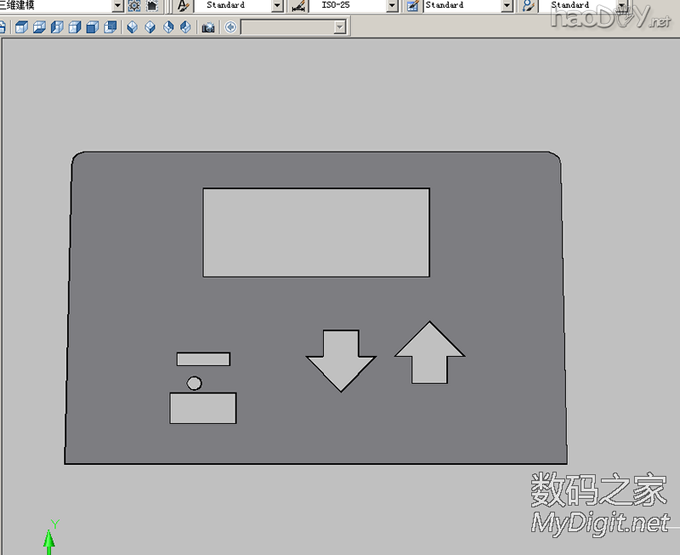Open the table style Standard dropdown
Viewport: 680px width, 555px height.
507,6
